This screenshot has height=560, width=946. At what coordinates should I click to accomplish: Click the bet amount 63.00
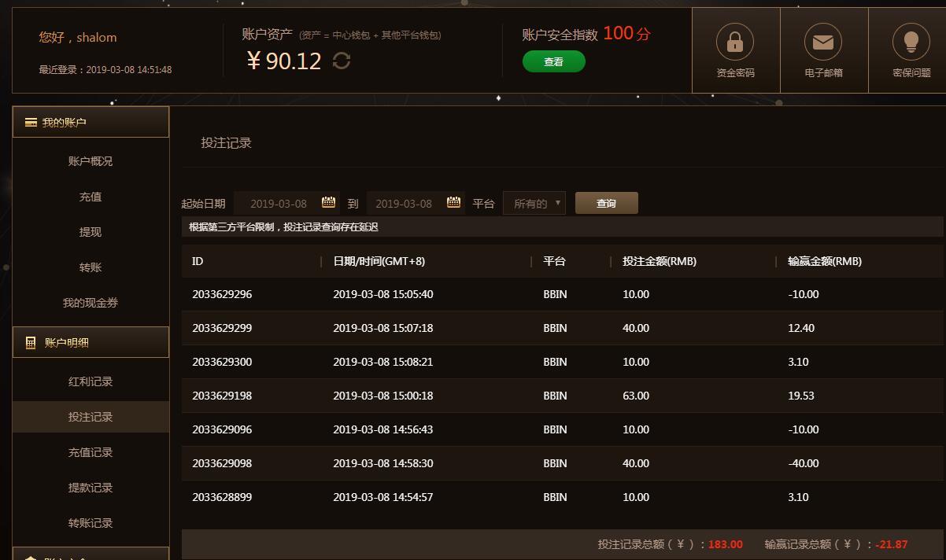tap(636, 396)
